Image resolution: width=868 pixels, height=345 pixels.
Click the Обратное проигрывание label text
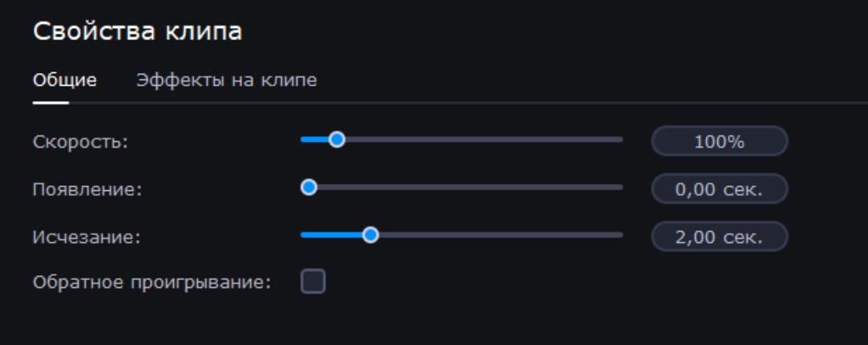(x=153, y=282)
